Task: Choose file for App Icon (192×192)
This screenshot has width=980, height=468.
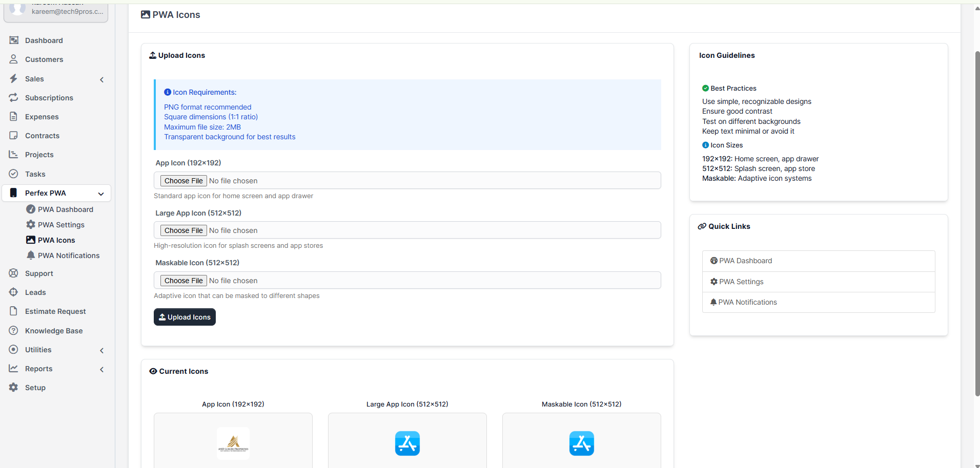Action: click(183, 181)
